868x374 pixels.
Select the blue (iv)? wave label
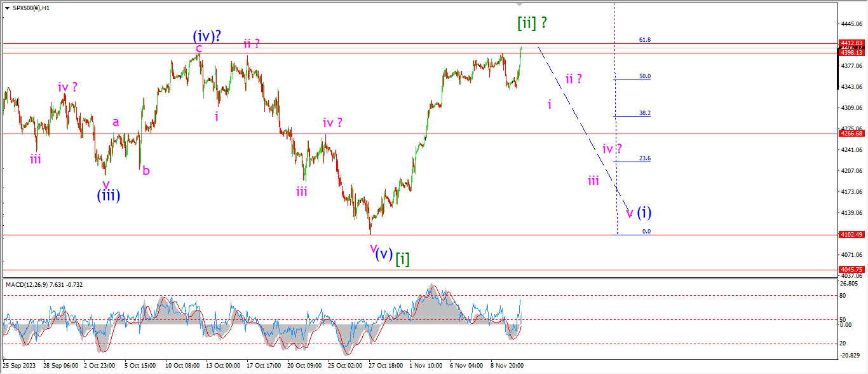(207, 36)
